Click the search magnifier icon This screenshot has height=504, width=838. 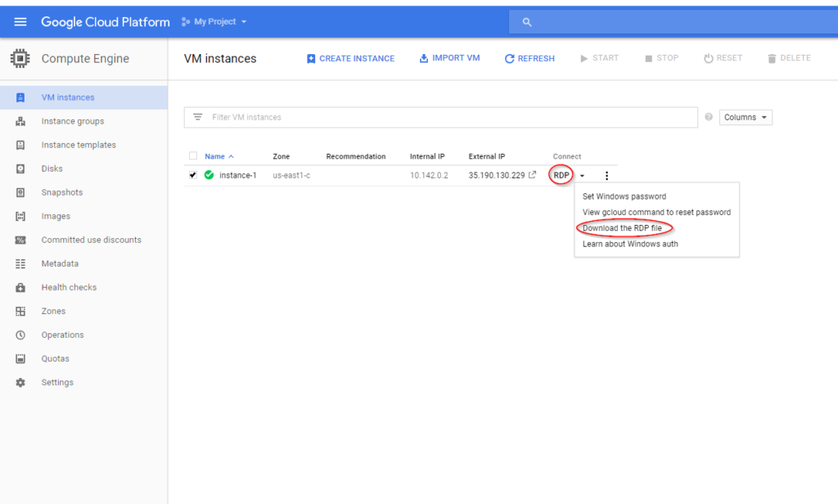click(527, 22)
